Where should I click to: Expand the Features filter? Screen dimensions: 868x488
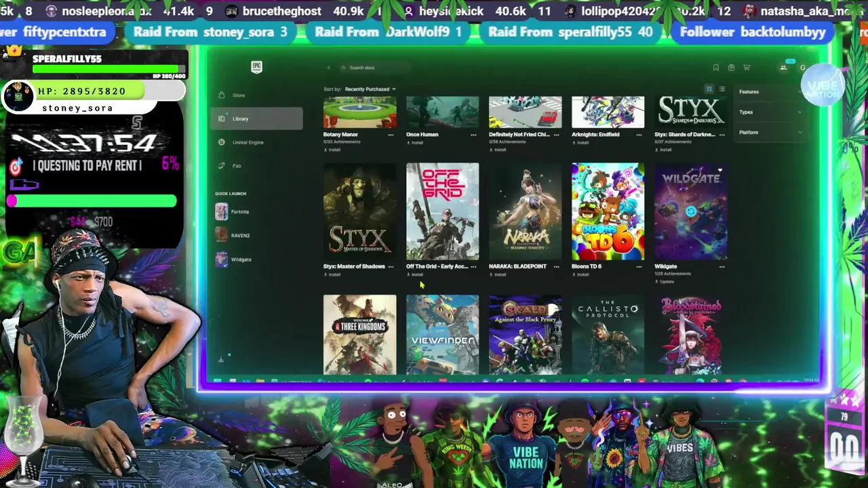[770, 91]
